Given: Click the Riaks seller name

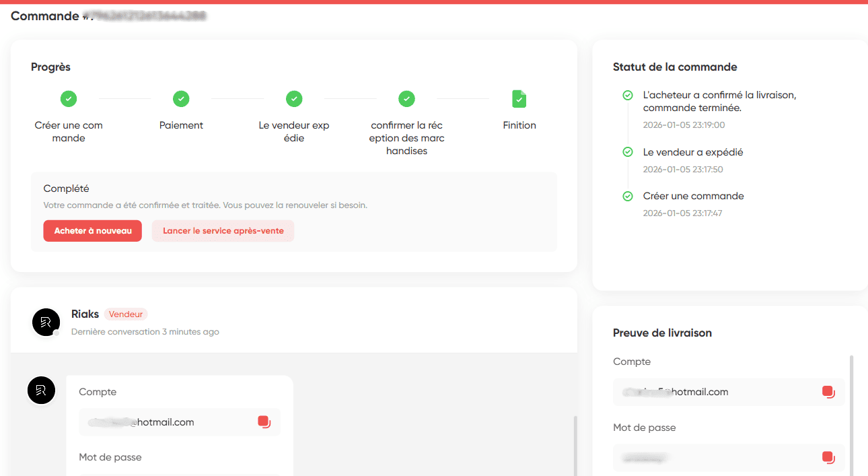Looking at the screenshot, I should tap(85, 314).
